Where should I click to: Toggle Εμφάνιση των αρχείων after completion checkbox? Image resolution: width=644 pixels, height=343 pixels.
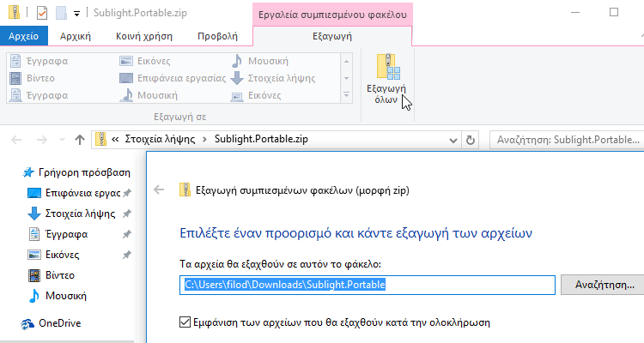[185, 322]
